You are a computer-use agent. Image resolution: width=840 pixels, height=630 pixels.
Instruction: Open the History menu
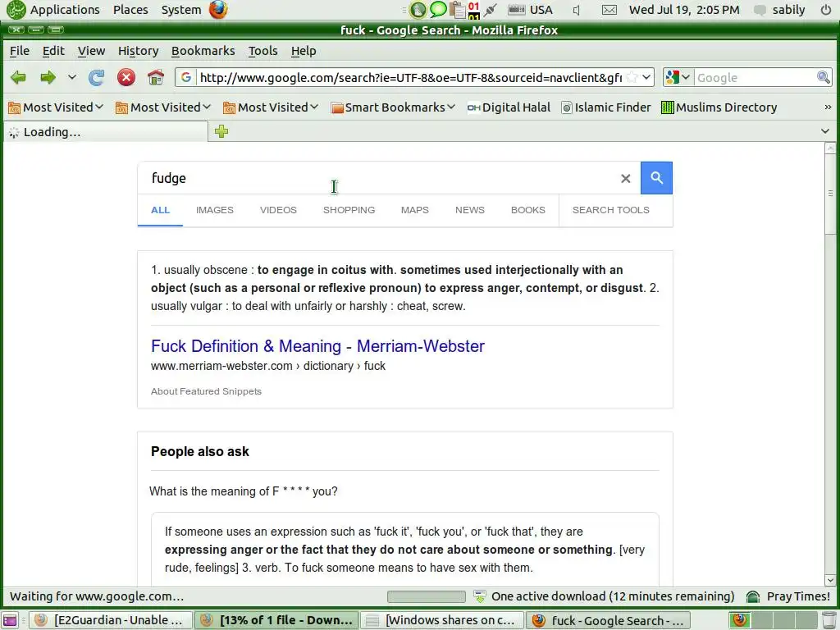point(138,51)
